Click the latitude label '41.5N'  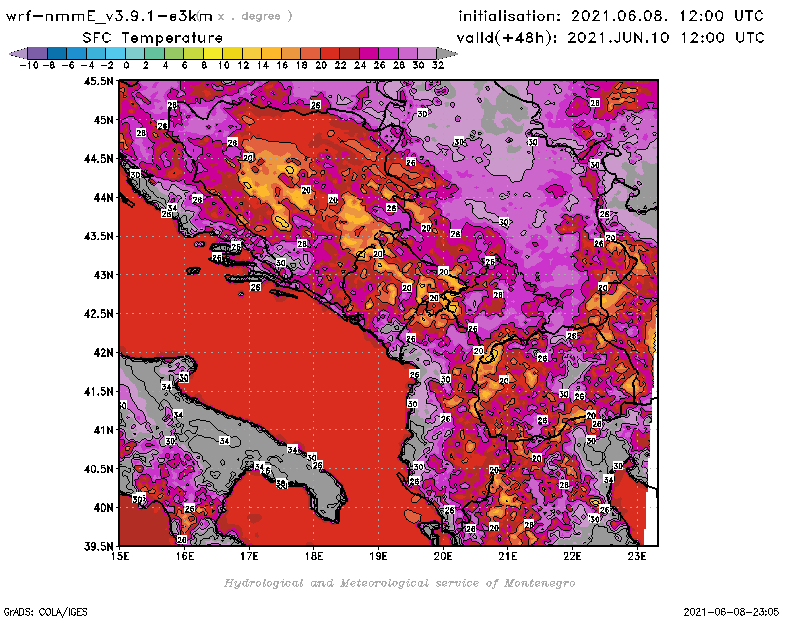click(x=98, y=391)
